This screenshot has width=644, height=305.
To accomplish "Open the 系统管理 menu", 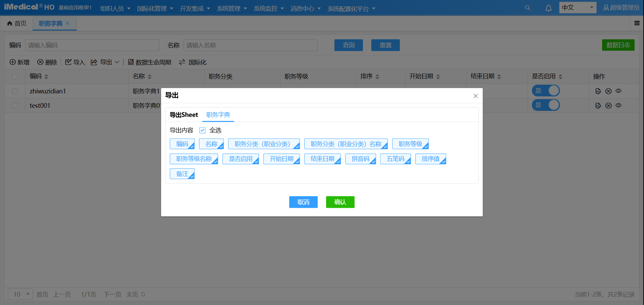I will pyautogui.click(x=232, y=8).
